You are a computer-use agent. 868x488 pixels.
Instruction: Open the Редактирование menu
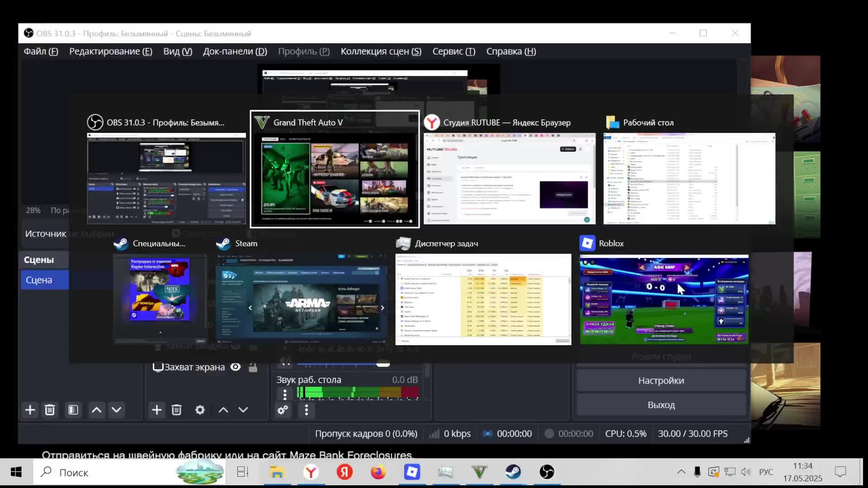click(x=111, y=52)
